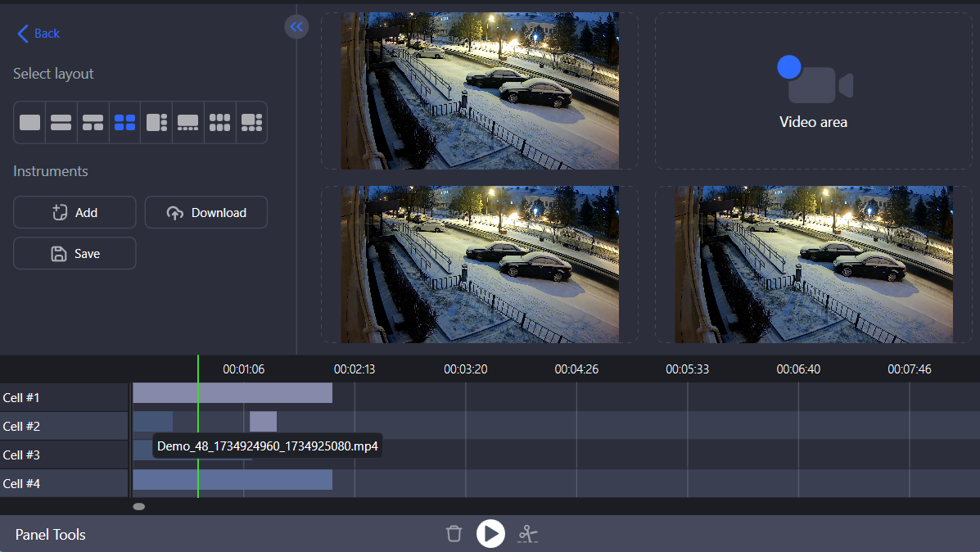Choose layout with large top and four below
980x552 pixels.
pos(188,123)
